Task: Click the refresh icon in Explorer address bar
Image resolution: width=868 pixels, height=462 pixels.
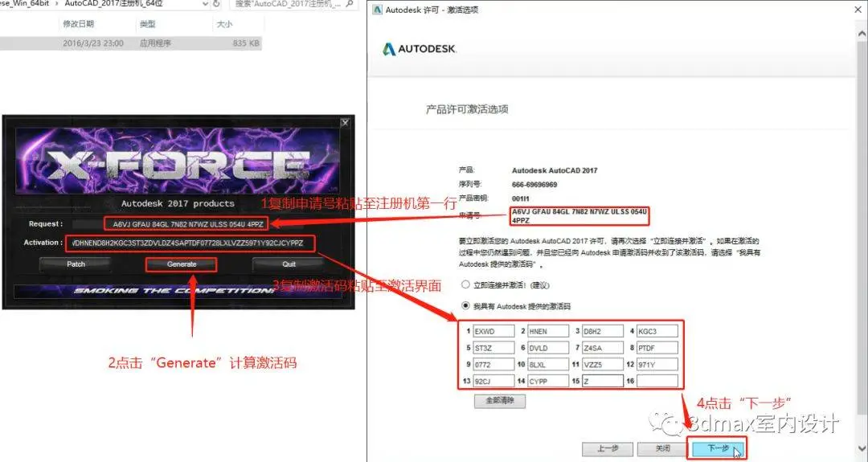Action: coord(216,4)
